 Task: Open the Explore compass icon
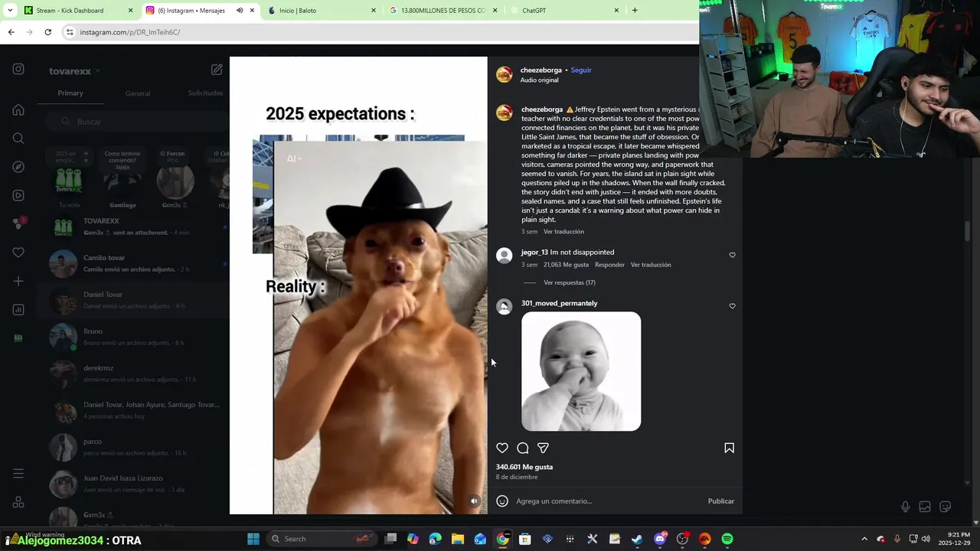click(18, 167)
